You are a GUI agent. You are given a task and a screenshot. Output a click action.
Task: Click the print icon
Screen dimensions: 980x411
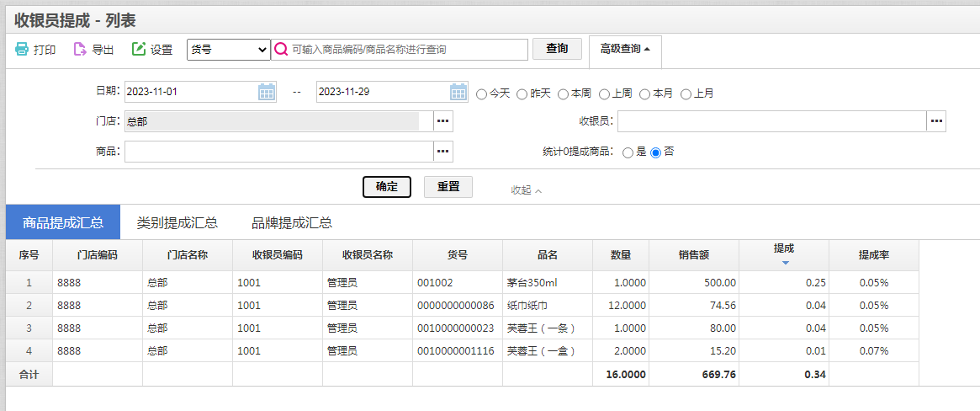21,50
